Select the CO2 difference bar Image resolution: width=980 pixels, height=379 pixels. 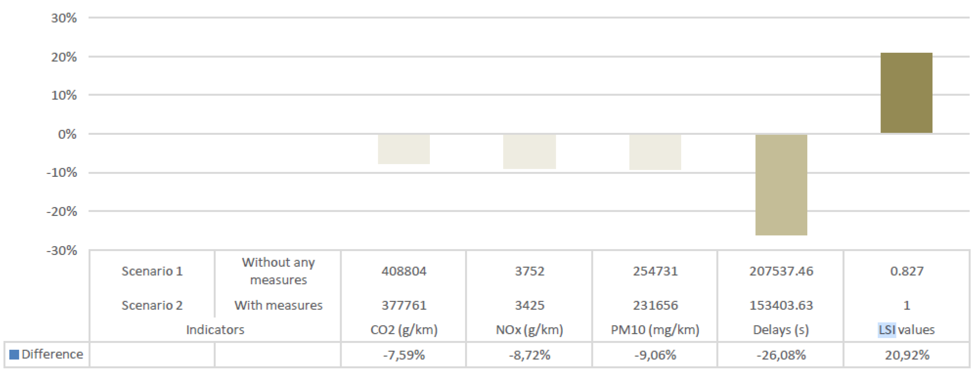click(404, 149)
